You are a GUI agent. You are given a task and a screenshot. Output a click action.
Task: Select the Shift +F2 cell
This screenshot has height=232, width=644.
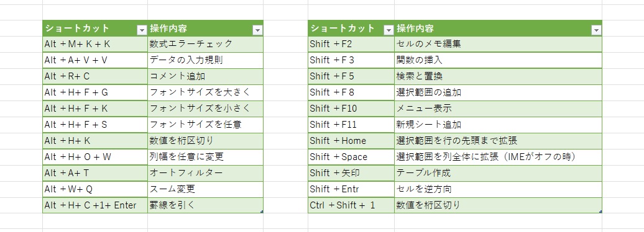351,44
